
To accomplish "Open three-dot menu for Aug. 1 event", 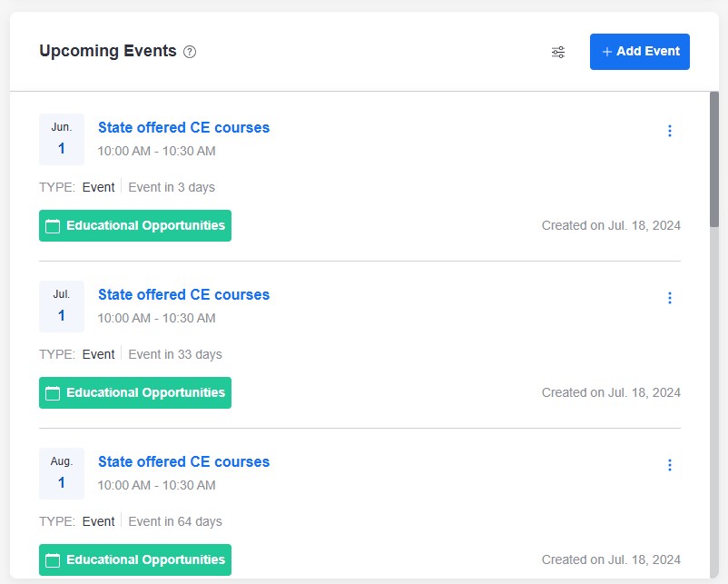I will click(x=670, y=465).
